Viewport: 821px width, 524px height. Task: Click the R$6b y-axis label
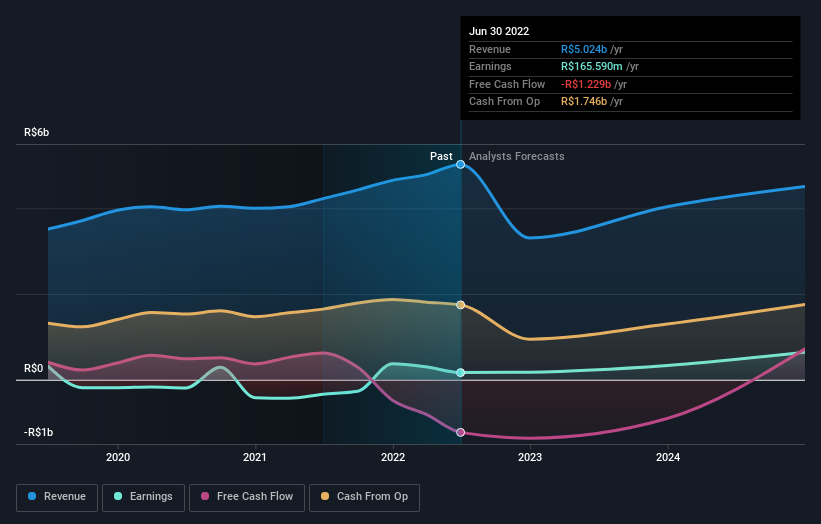coord(37,132)
